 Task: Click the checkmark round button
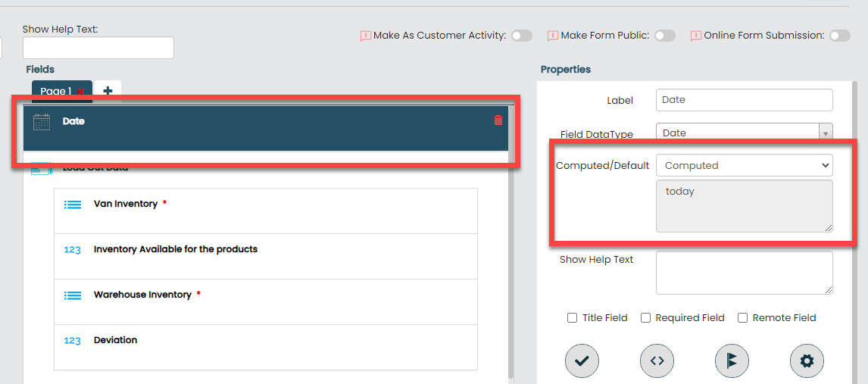pyautogui.click(x=582, y=361)
